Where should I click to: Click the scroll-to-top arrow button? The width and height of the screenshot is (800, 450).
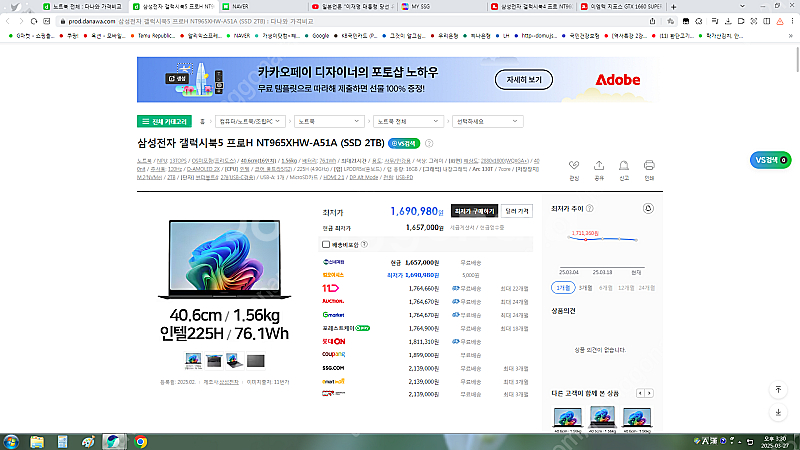point(778,390)
